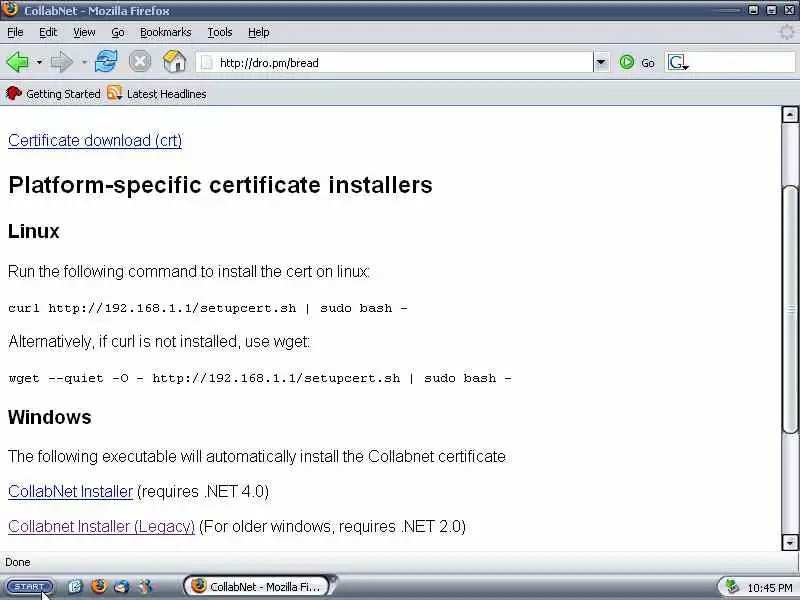Open the View menu

coord(84,32)
